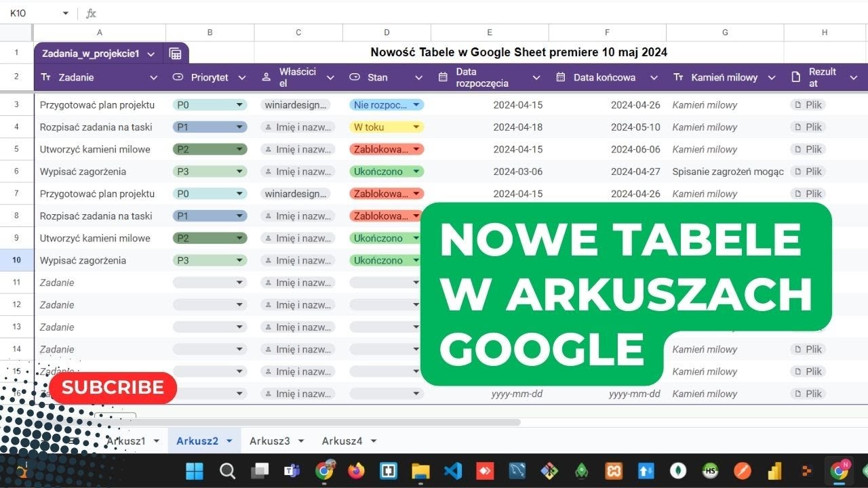
Task: Open AnyDesk from the taskbar
Action: click(x=486, y=470)
